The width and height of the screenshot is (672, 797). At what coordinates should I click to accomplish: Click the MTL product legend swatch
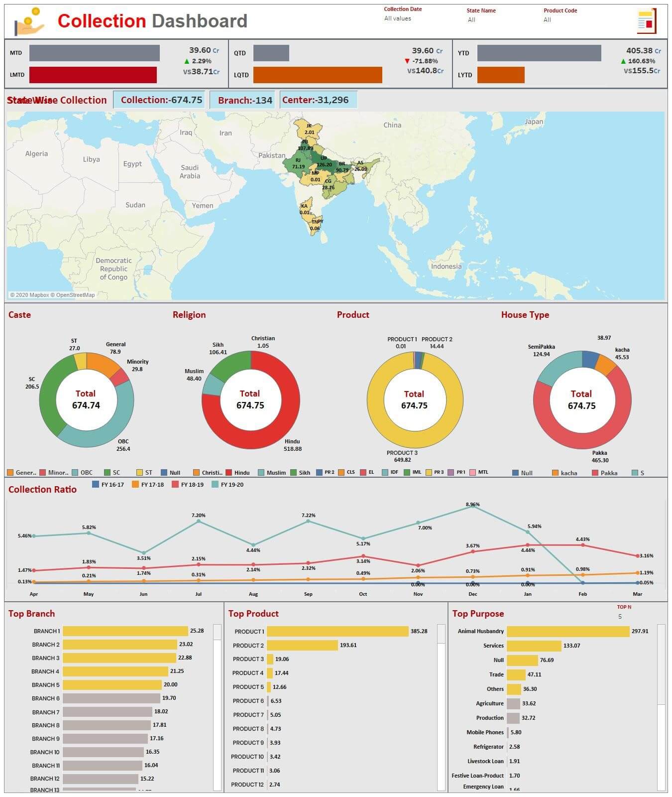[473, 472]
